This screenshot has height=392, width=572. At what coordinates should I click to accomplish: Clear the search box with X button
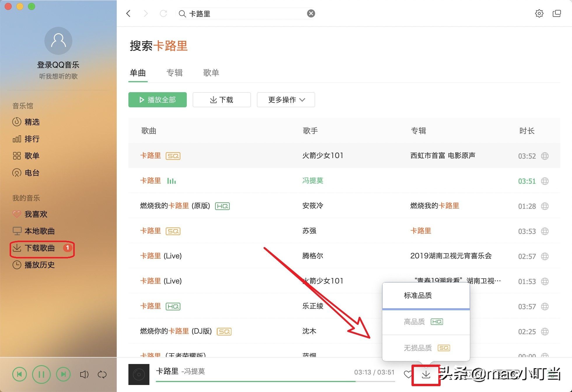pyautogui.click(x=311, y=13)
